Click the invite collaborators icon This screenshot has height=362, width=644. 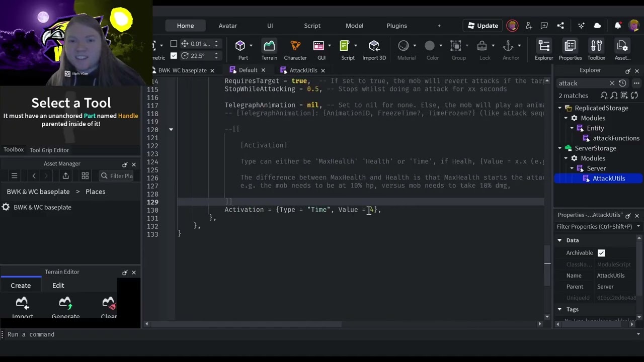(x=528, y=26)
